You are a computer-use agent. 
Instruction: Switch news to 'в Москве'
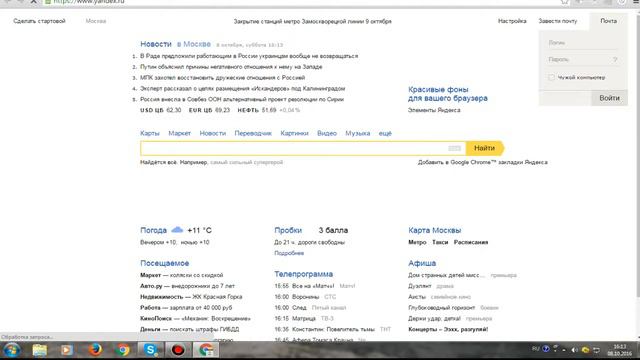pos(194,44)
